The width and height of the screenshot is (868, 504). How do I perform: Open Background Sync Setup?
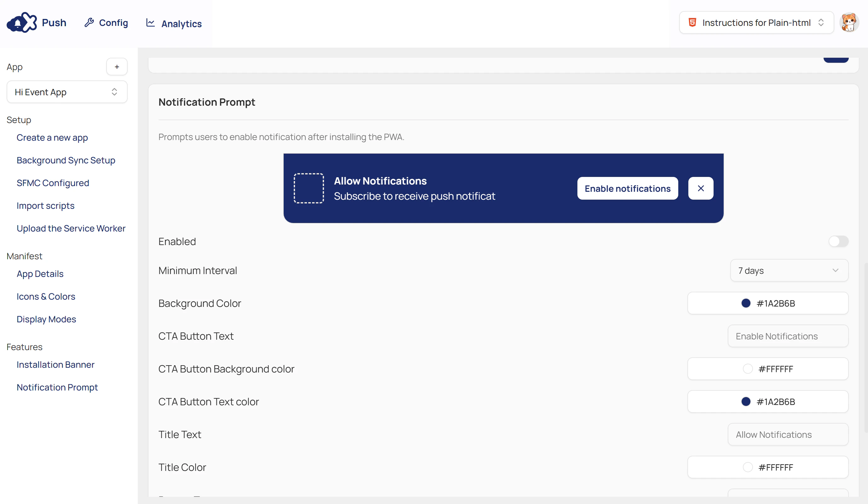[66, 160]
